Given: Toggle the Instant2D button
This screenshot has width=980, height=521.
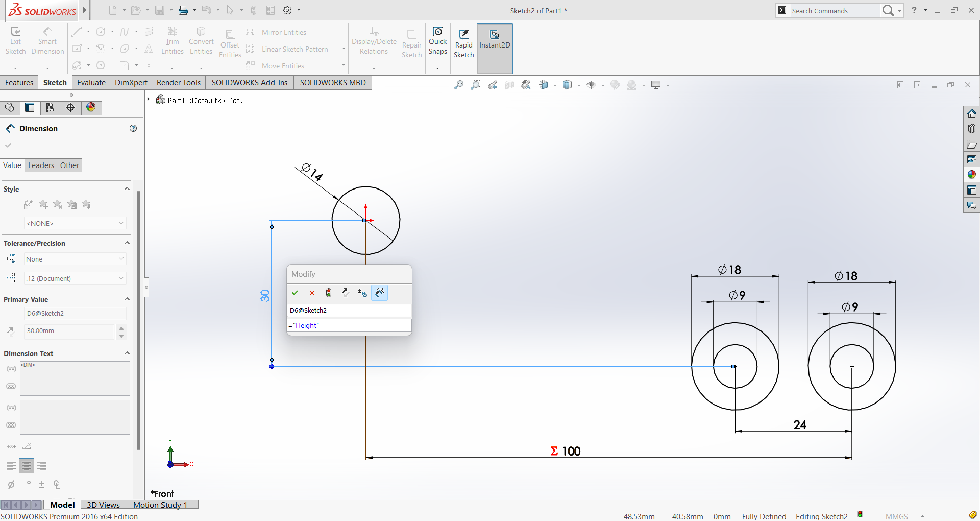Looking at the screenshot, I should (x=495, y=48).
